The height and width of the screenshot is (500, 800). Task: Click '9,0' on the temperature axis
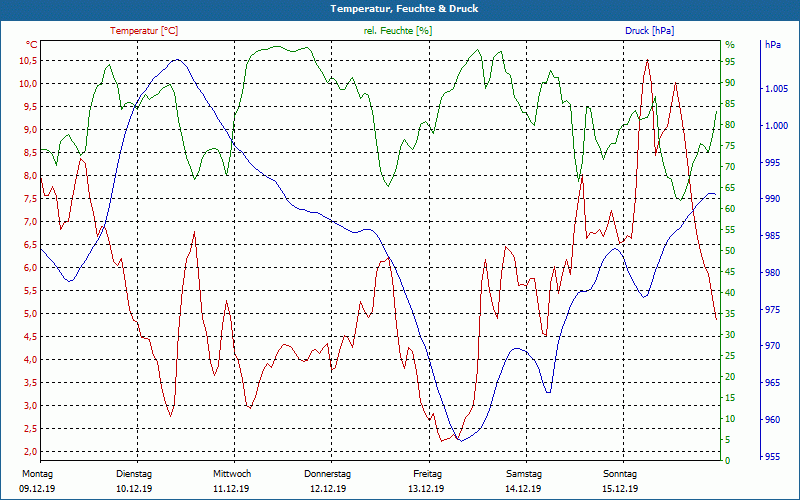(30, 130)
